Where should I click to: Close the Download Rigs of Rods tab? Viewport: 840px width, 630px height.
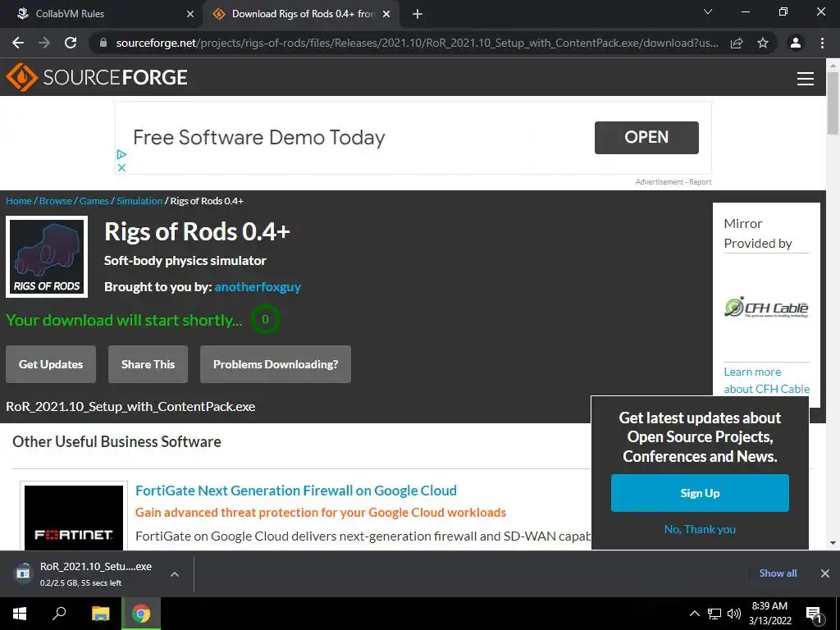(386, 14)
